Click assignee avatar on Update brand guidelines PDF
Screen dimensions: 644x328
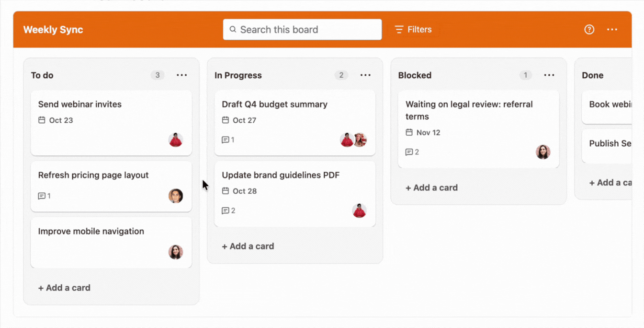[x=359, y=211]
